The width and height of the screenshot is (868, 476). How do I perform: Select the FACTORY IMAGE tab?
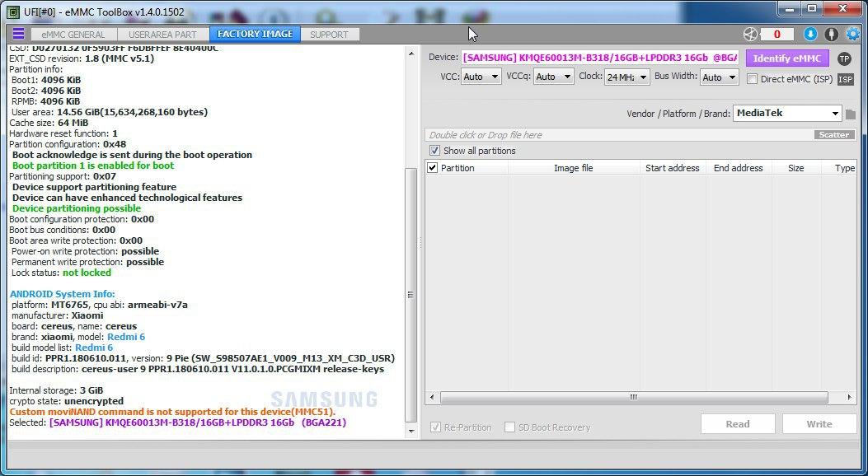256,34
